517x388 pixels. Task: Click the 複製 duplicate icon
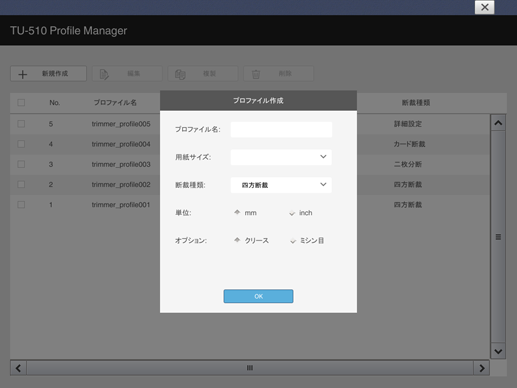(180, 74)
